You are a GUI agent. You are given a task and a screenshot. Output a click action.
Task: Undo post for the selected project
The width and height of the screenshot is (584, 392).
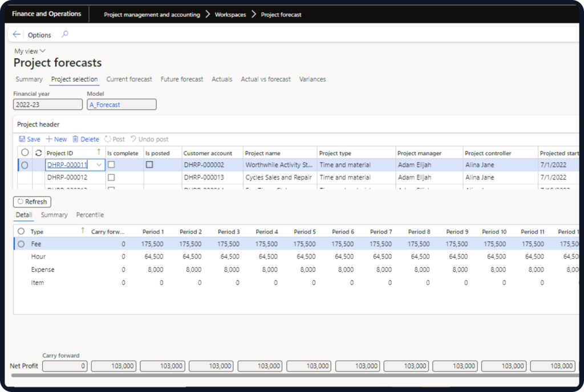pyautogui.click(x=149, y=138)
